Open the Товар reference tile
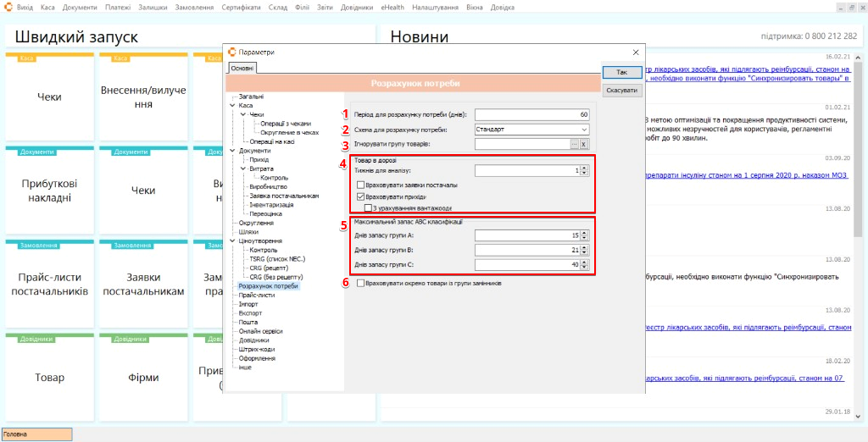Image resolution: width=868 pixels, height=442 pixels. point(49,378)
